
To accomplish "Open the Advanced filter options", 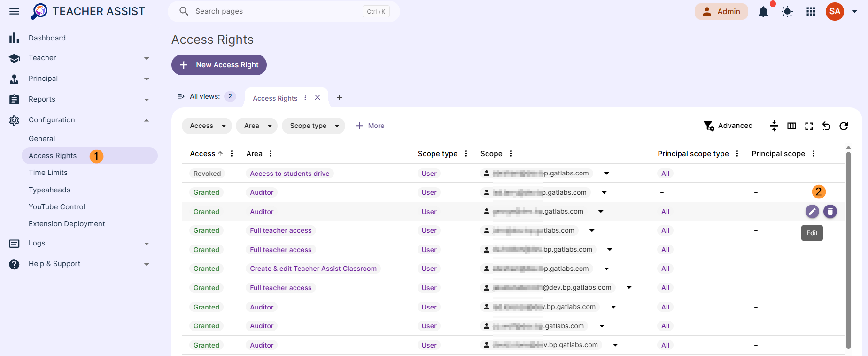I will [x=728, y=126].
